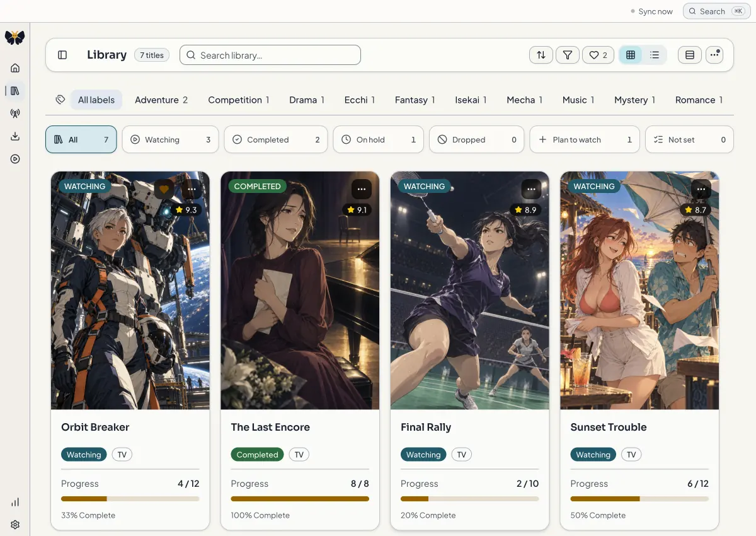Screen dimensions: 756x536
Task: Toggle favorite heart on Orbit Breaker
Action: [164, 189]
